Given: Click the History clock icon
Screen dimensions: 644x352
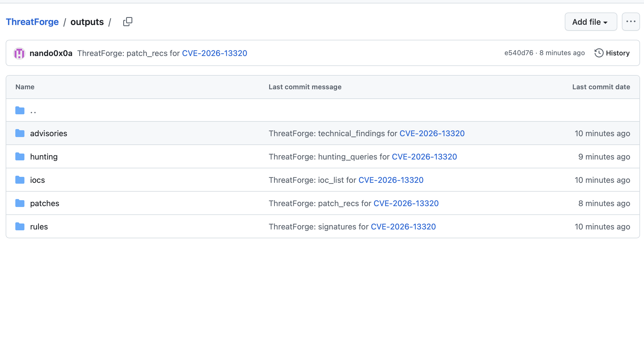Looking at the screenshot, I should click(599, 53).
